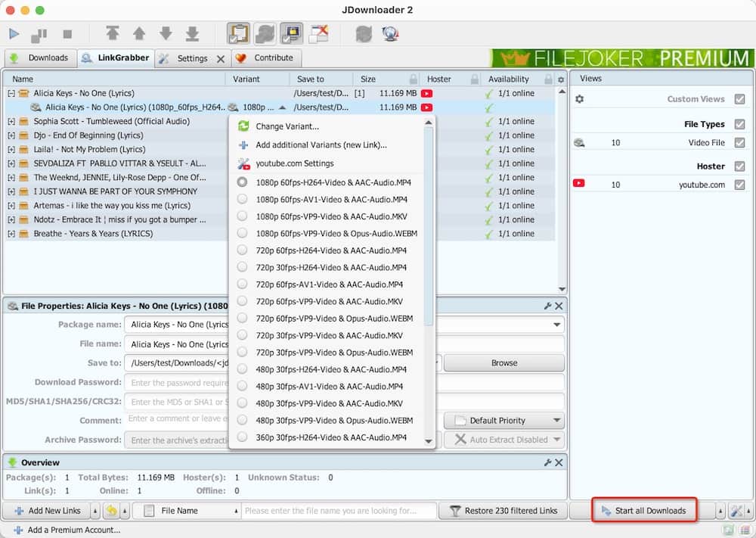Choose Add additional Variants (new Link)...

tap(328, 145)
